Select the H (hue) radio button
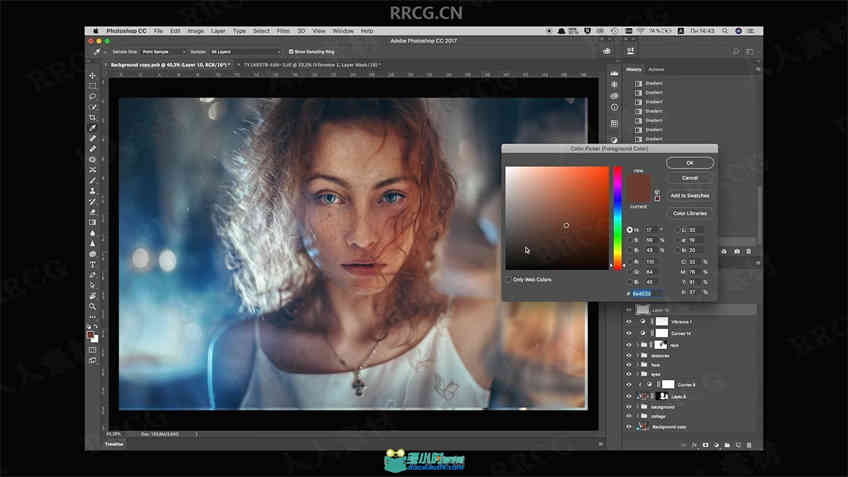Screen dimensions: 848x477 click(630, 230)
